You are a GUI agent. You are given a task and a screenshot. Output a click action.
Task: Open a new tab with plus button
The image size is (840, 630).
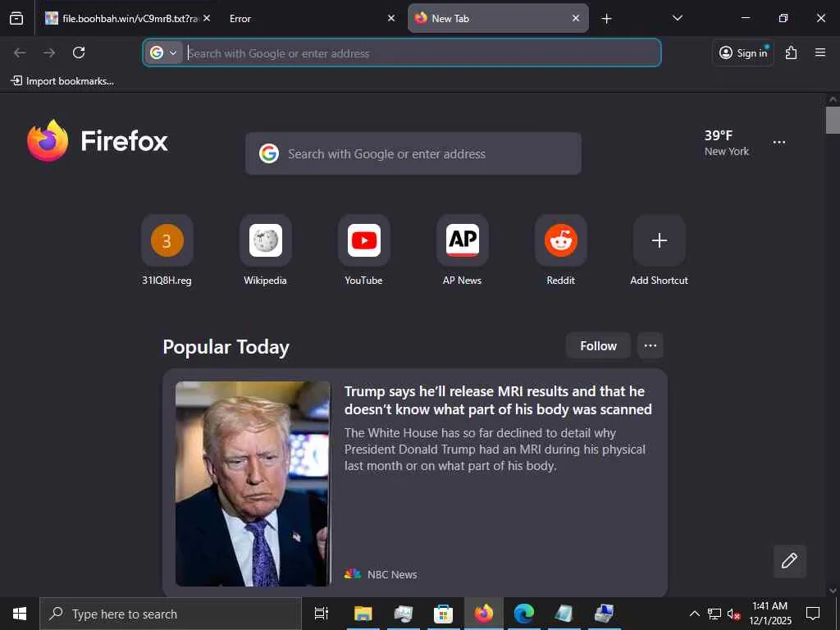(x=606, y=19)
